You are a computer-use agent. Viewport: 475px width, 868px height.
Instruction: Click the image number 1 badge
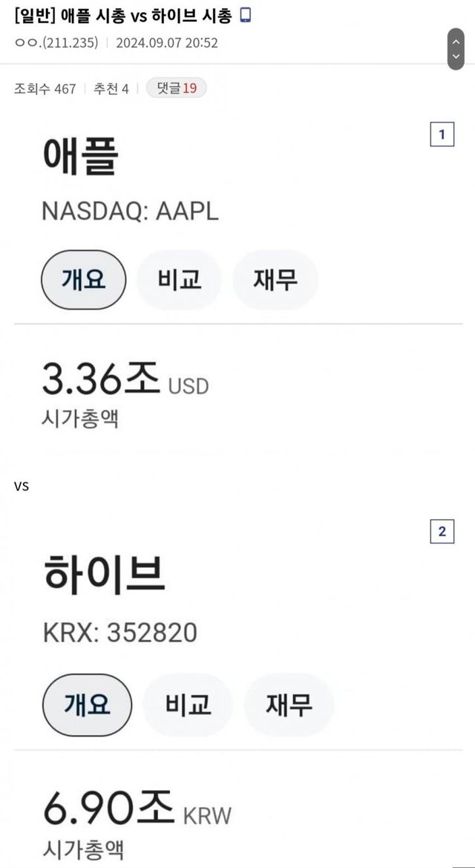click(x=442, y=134)
